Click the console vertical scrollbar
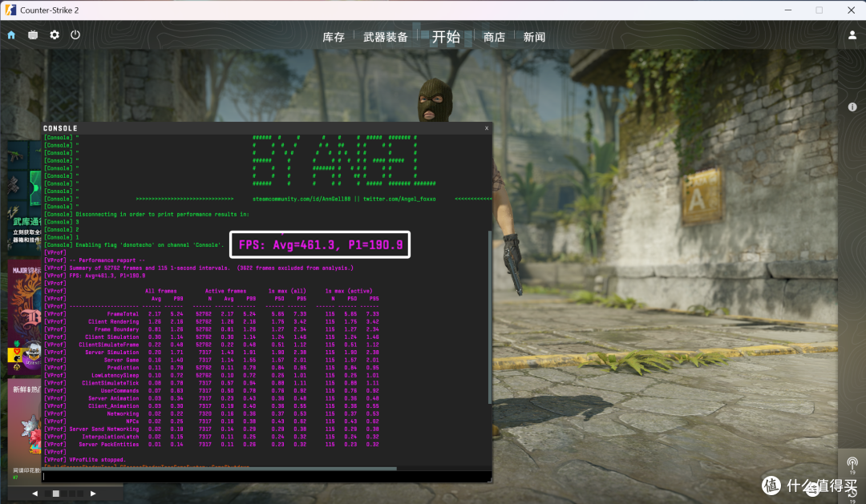Viewport: 866px width, 504px height. (x=490, y=317)
